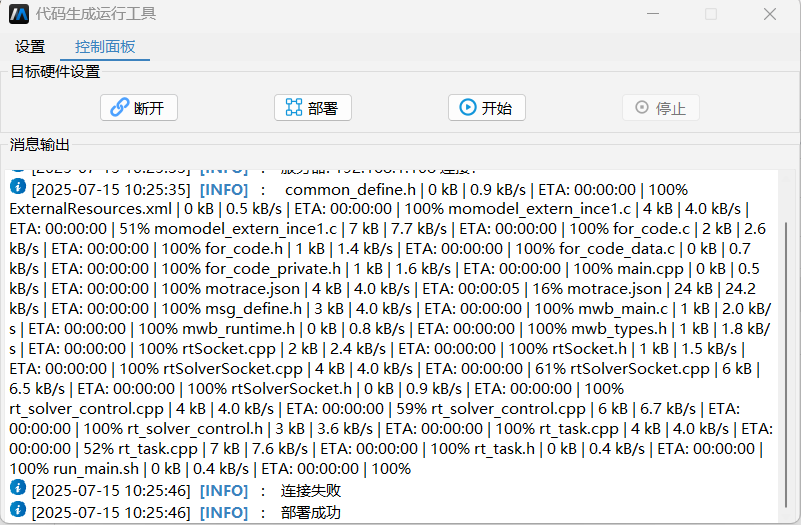Click the maximize button in the title bar

(x=711, y=14)
